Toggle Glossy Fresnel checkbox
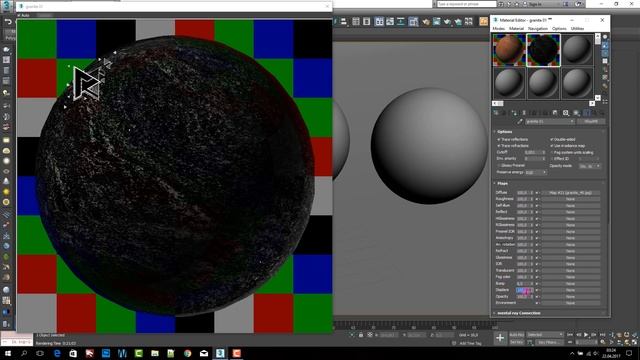 pos(499,166)
